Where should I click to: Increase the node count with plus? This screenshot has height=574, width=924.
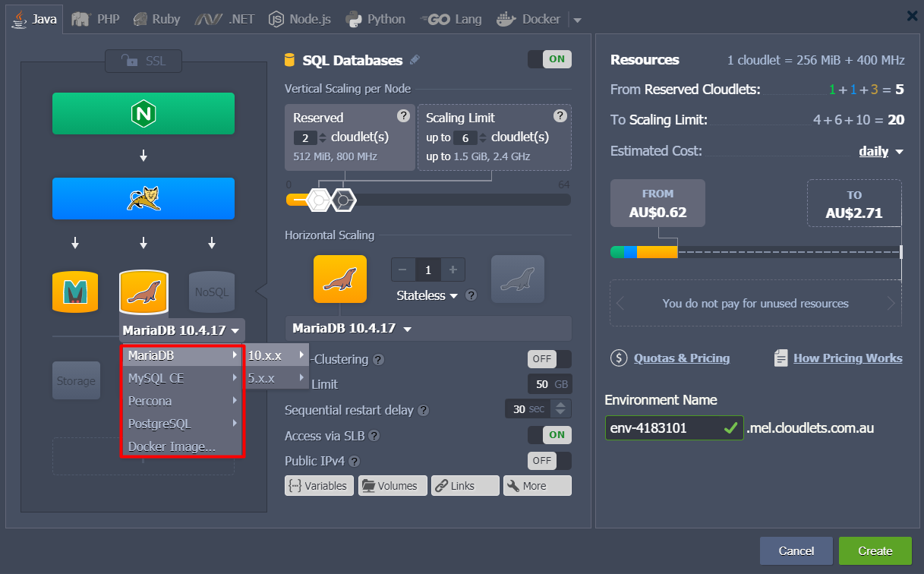(x=453, y=270)
